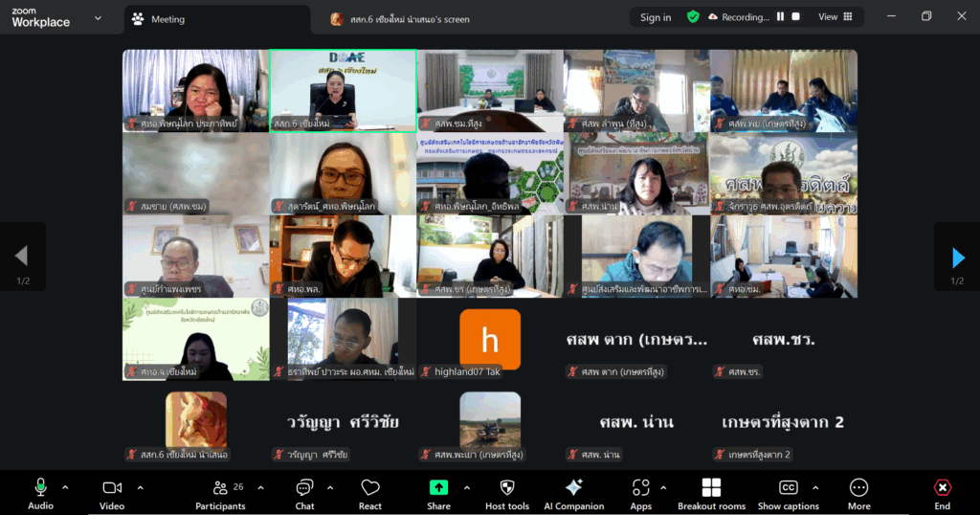Open the Zoom Workplace dropdown chevron
Image resolution: width=980 pixels, height=515 pixels.
100,18
